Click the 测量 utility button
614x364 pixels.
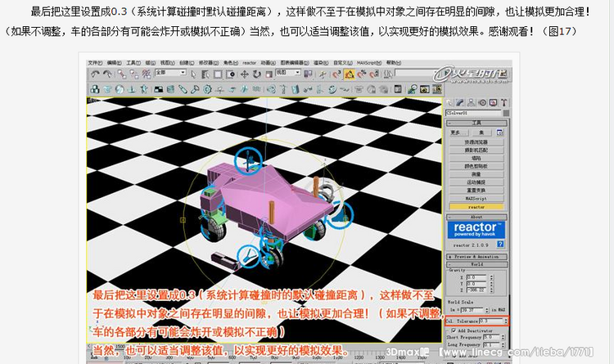pyautogui.click(x=476, y=174)
